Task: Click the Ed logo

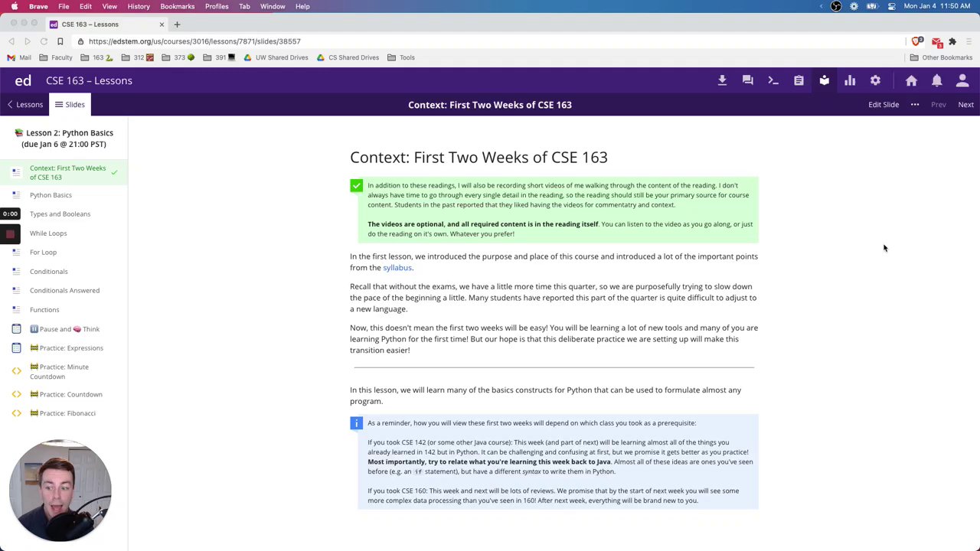Action: (x=23, y=80)
